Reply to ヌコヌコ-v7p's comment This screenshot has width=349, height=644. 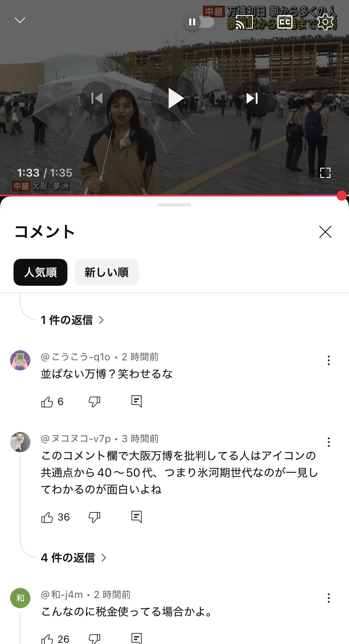[137, 517]
